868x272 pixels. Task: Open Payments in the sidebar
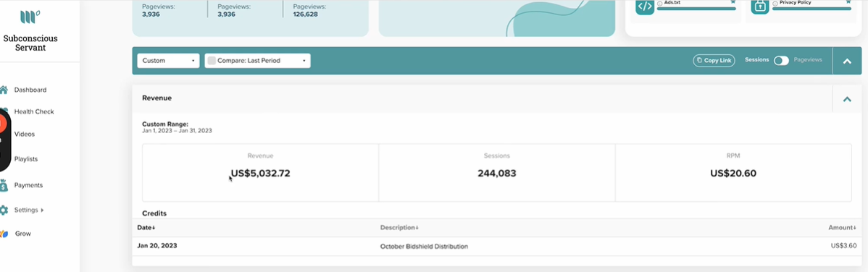click(x=28, y=185)
